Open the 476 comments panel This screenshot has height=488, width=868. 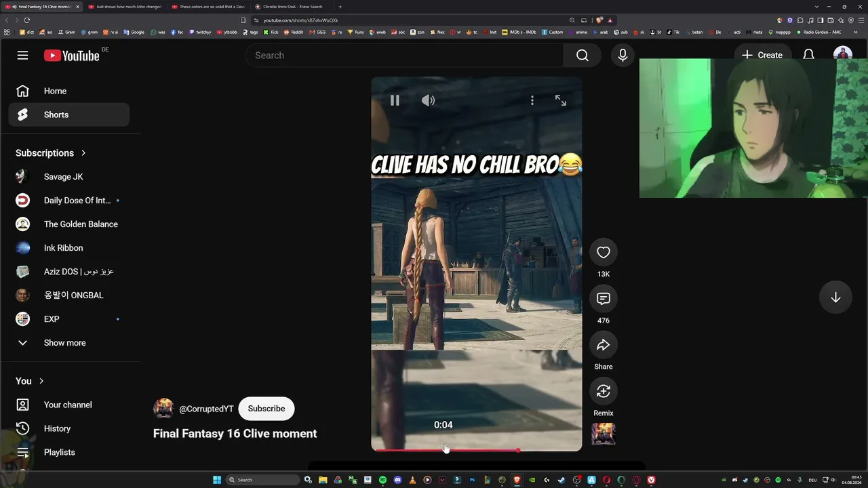[x=604, y=299]
